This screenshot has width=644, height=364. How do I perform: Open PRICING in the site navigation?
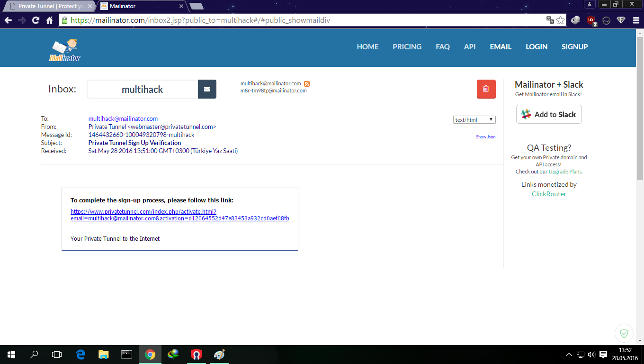tap(407, 47)
